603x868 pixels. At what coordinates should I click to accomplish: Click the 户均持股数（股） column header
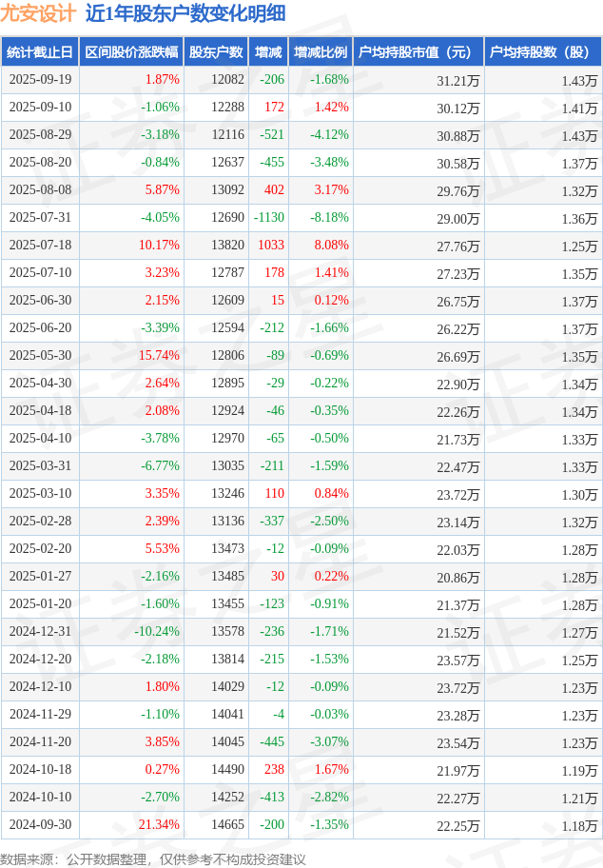tap(542, 52)
